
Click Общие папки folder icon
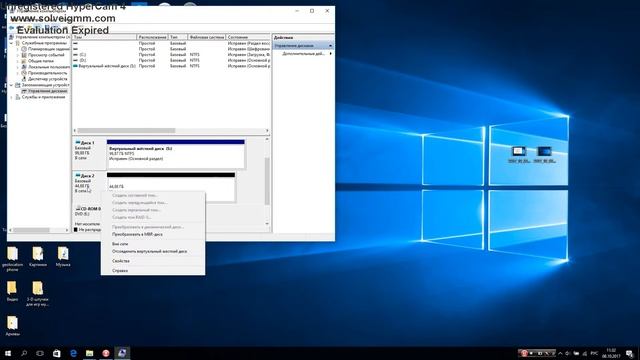coord(24,61)
